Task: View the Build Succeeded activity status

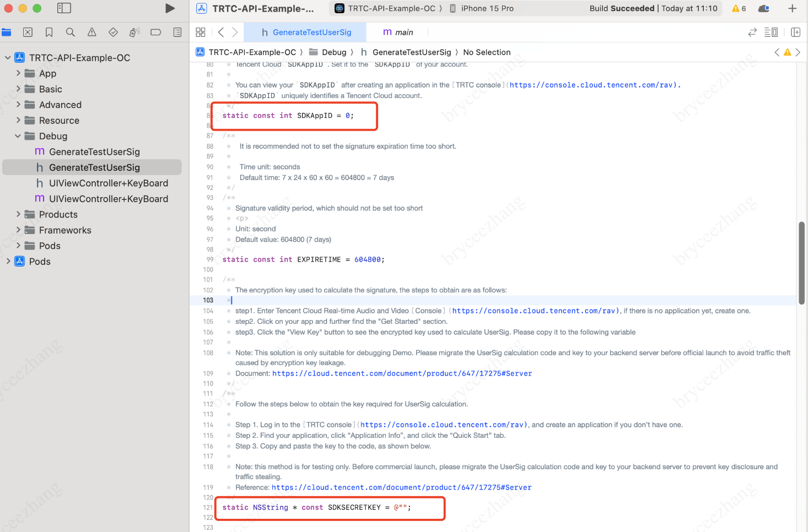Action: click(653, 8)
